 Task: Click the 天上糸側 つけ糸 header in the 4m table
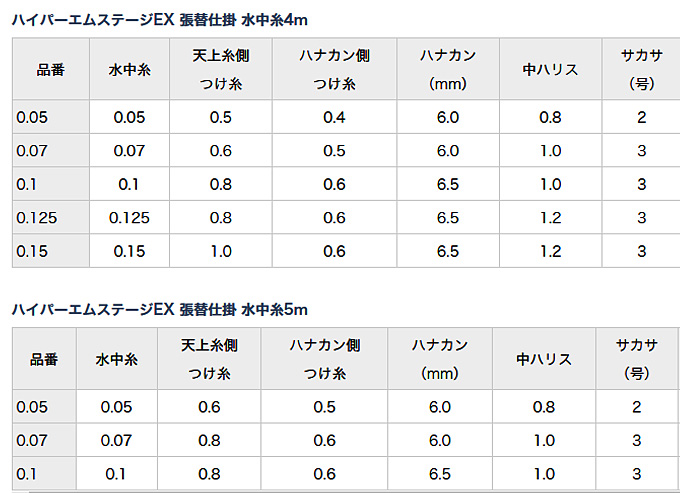[221, 69]
